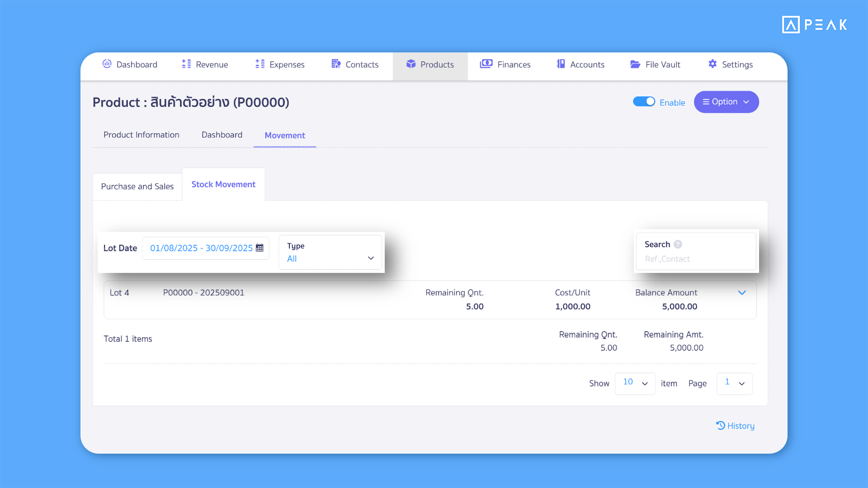The image size is (868, 488).
Task: Click the Revenue icon in top navigation
Action: [186, 64]
